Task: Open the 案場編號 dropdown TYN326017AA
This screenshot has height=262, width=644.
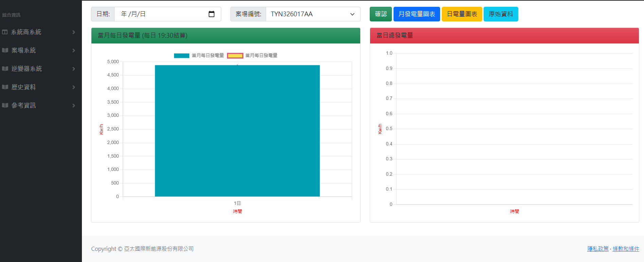Action: point(313,14)
